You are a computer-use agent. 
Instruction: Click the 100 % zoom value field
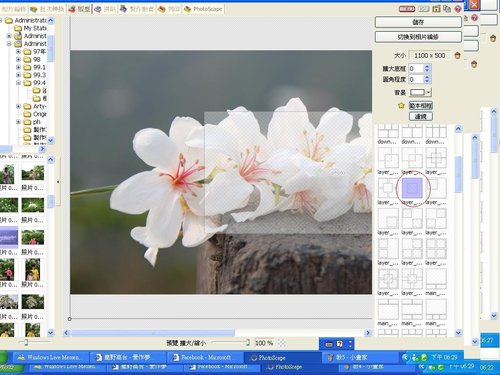click(264, 343)
